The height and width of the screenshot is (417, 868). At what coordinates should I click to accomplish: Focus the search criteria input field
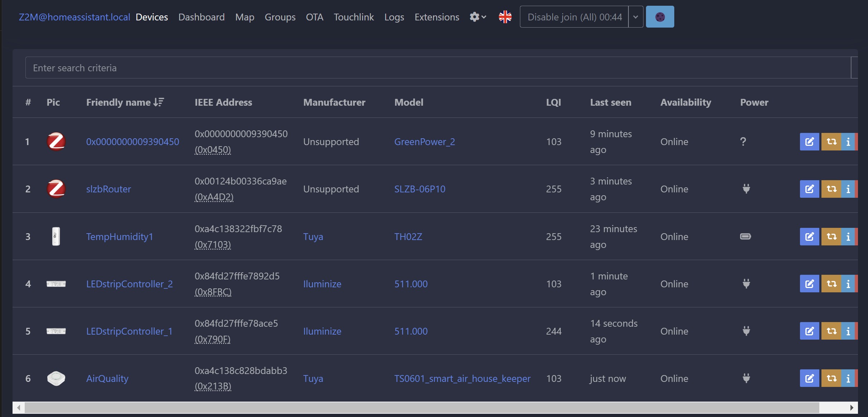(x=437, y=68)
